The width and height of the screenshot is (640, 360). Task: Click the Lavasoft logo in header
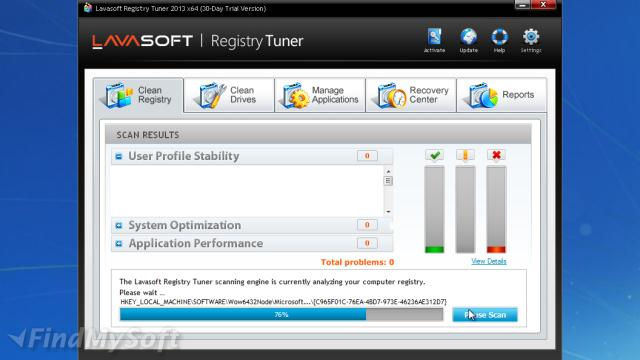pyautogui.click(x=142, y=41)
